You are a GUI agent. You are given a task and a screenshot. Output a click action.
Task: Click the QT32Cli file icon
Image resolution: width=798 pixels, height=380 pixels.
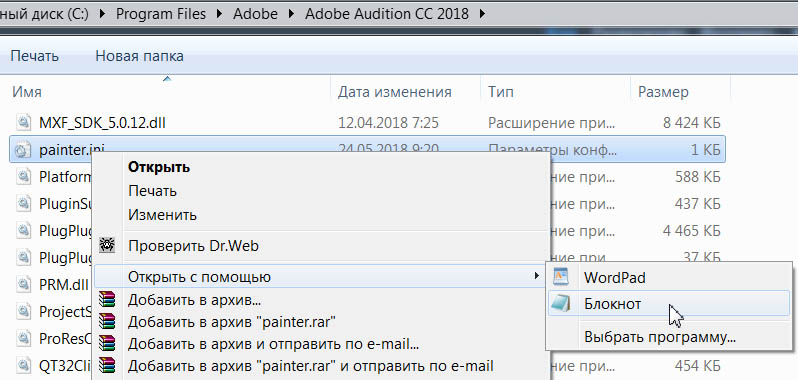pos(23,365)
